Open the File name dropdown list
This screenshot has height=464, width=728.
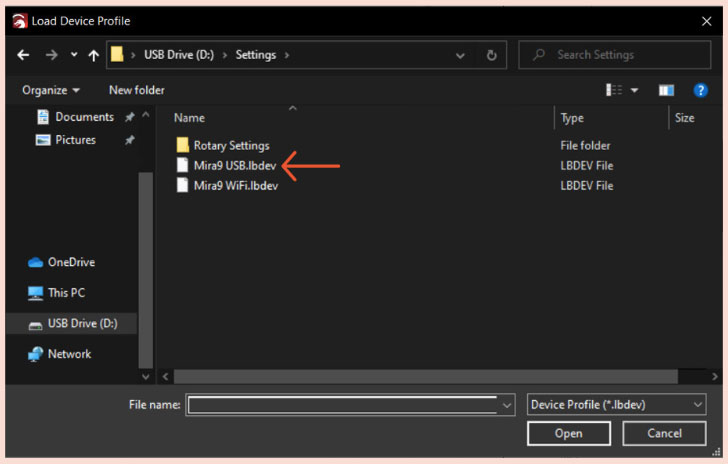pyautogui.click(x=507, y=405)
